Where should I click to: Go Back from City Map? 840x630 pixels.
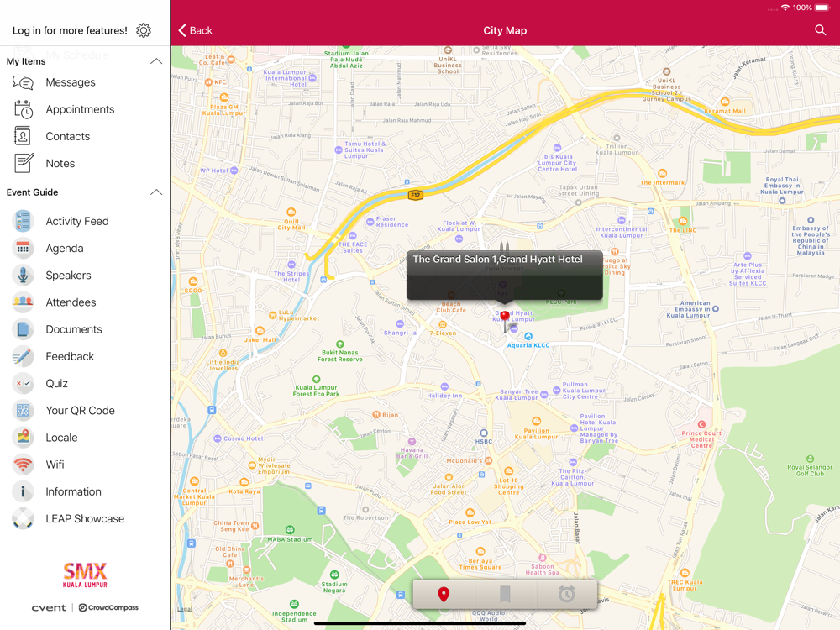coord(195,30)
